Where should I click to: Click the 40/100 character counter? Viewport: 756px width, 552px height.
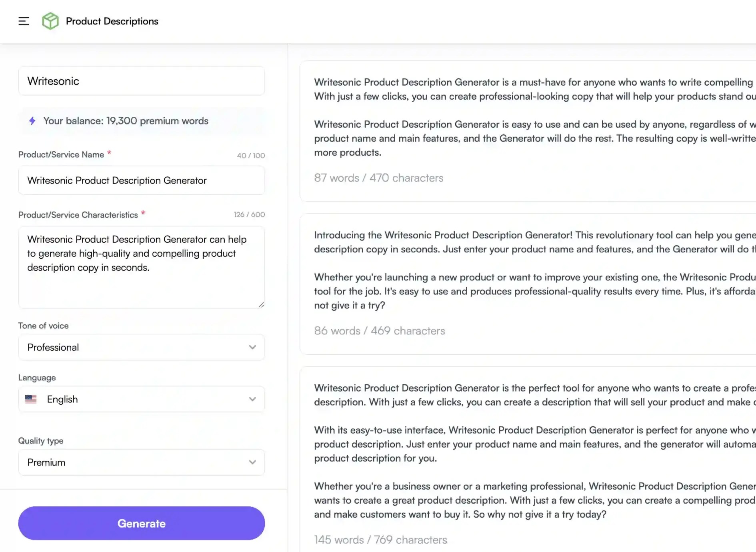coord(251,155)
